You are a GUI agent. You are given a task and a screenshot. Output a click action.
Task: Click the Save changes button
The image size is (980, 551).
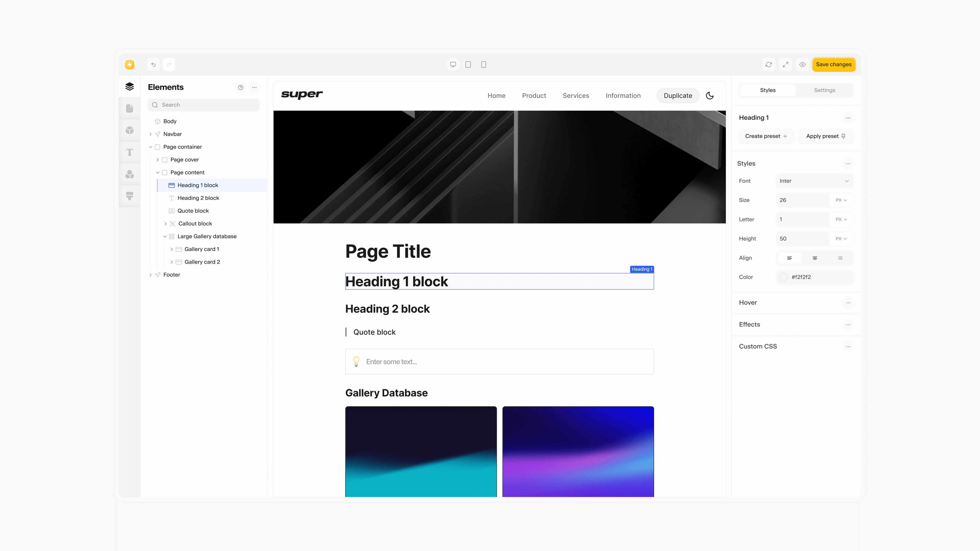pos(834,64)
